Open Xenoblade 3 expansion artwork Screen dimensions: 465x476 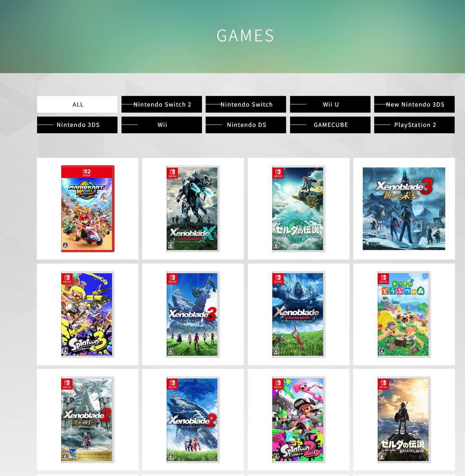(404, 209)
